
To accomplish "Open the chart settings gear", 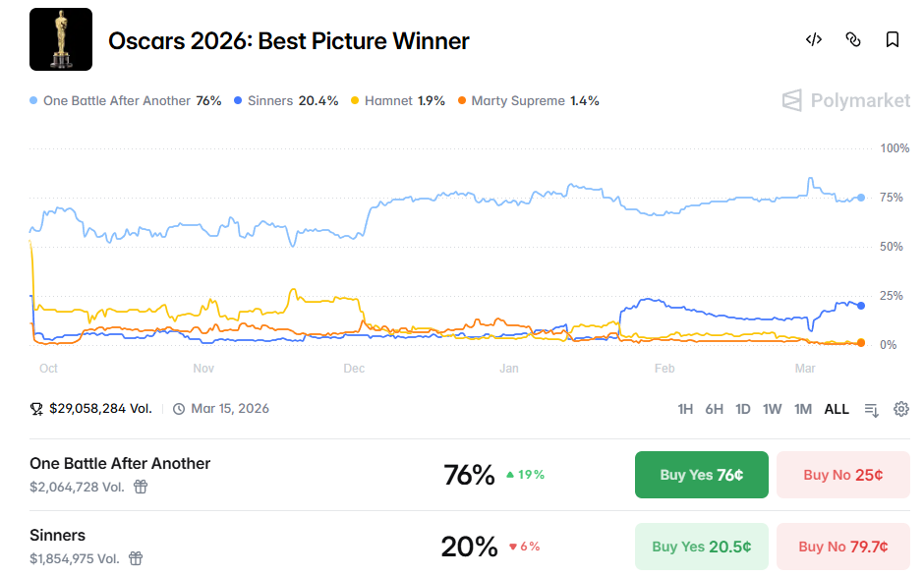I will [x=901, y=409].
